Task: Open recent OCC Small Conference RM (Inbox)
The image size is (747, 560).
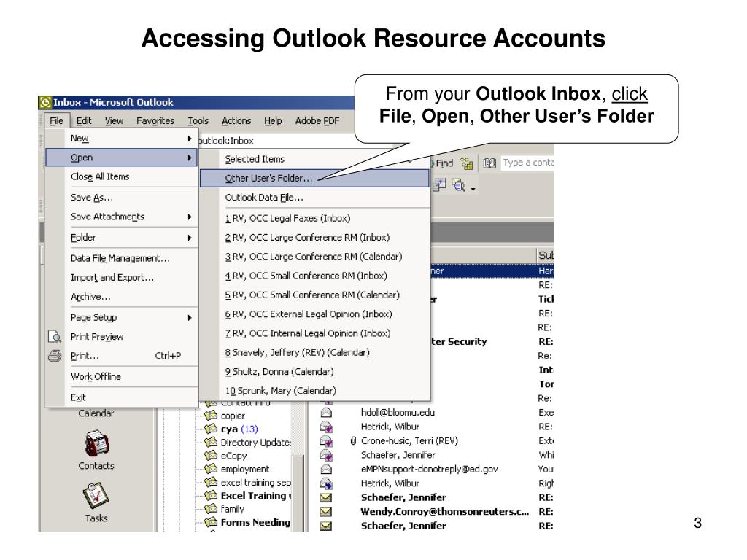Action: click(314, 276)
